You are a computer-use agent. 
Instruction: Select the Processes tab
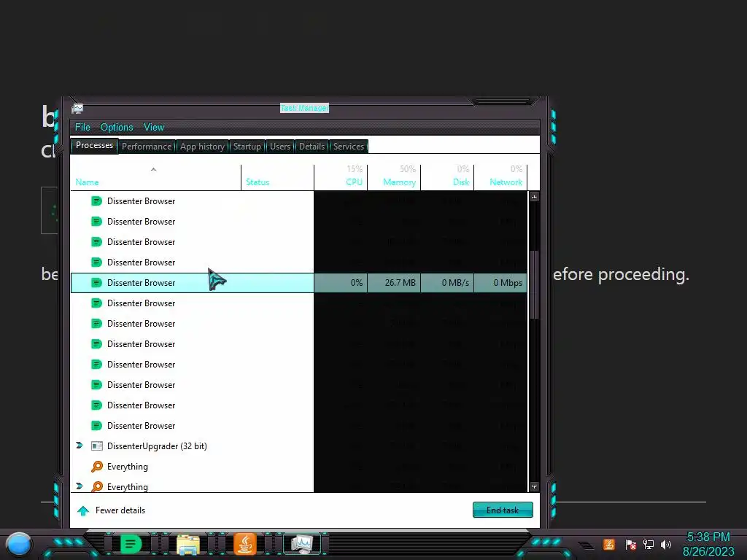(x=94, y=145)
